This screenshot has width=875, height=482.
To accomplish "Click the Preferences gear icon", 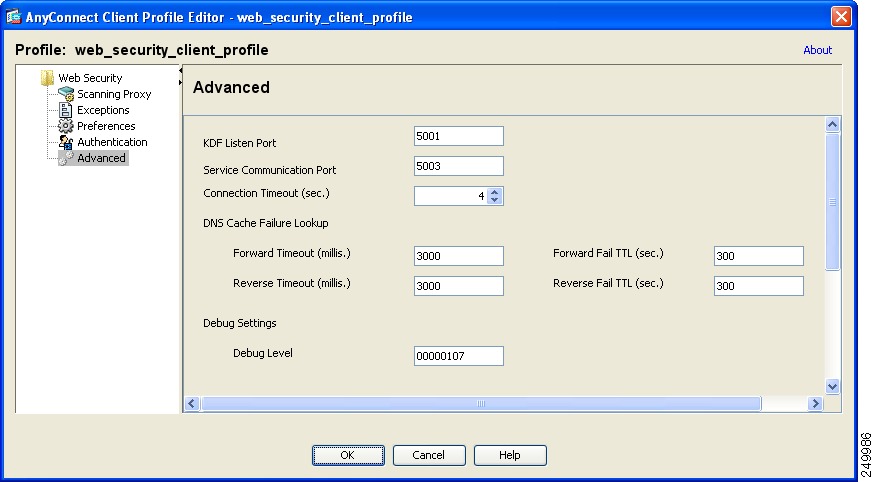I will (65, 126).
